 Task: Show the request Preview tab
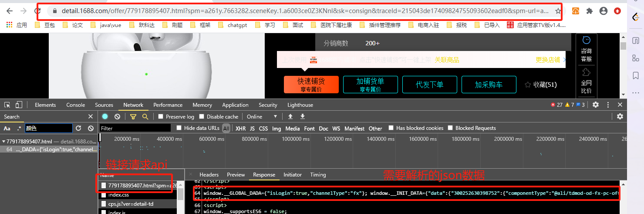click(236, 174)
